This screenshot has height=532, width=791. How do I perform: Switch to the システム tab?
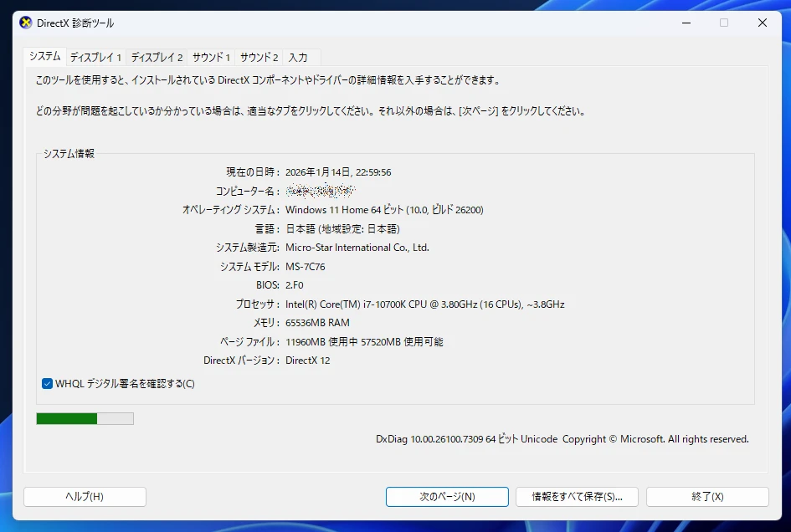click(44, 57)
